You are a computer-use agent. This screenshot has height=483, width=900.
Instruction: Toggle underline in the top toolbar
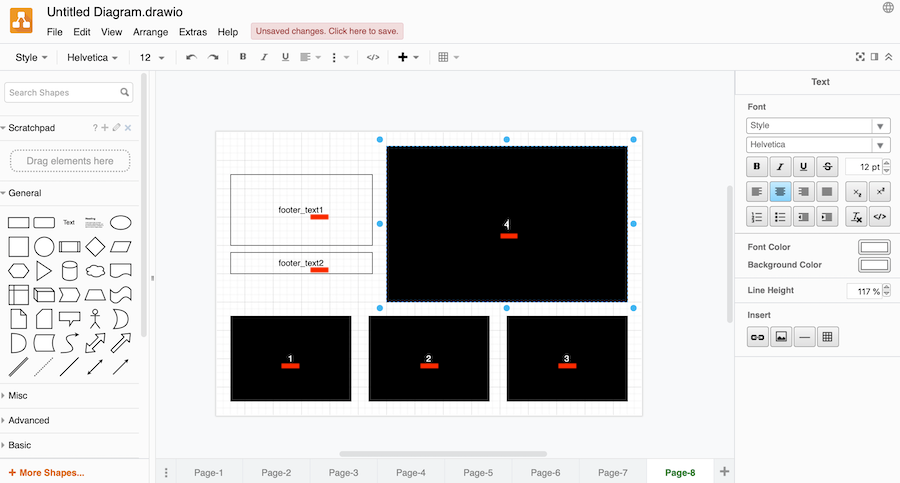285,57
